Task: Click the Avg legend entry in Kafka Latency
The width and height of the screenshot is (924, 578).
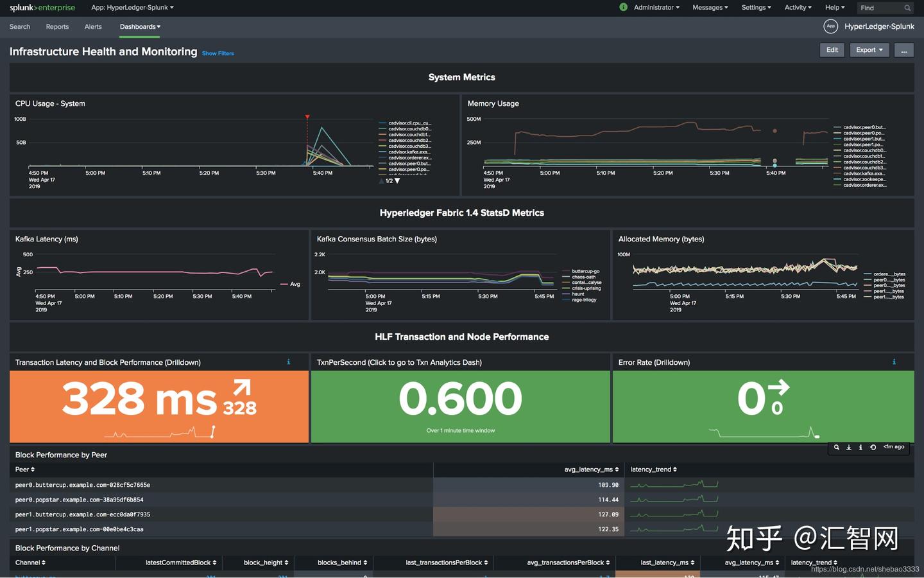Action: click(291, 284)
